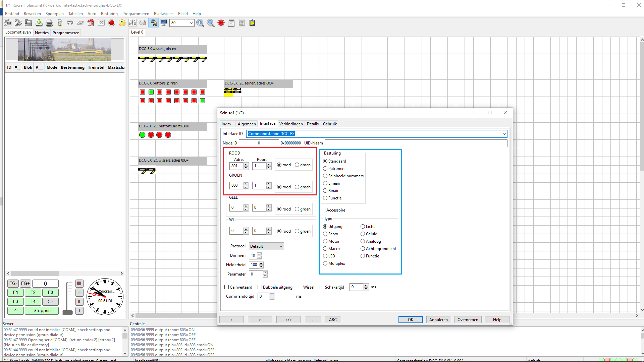Screen dimensions: 644x362
Task: Tick the Geinverteerd checkbox
Action: tap(227, 287)
